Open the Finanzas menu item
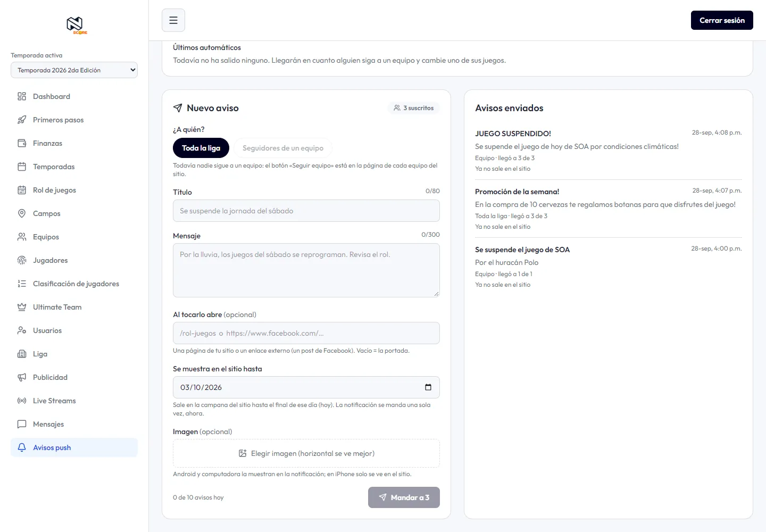The image size is (766, 532). point(74,143)
